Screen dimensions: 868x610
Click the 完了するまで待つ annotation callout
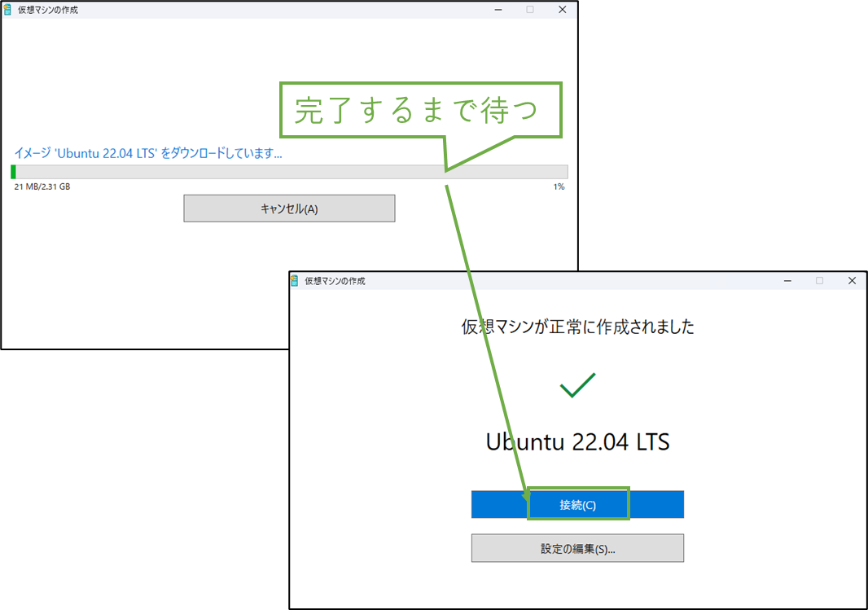(x=420, y=110)
